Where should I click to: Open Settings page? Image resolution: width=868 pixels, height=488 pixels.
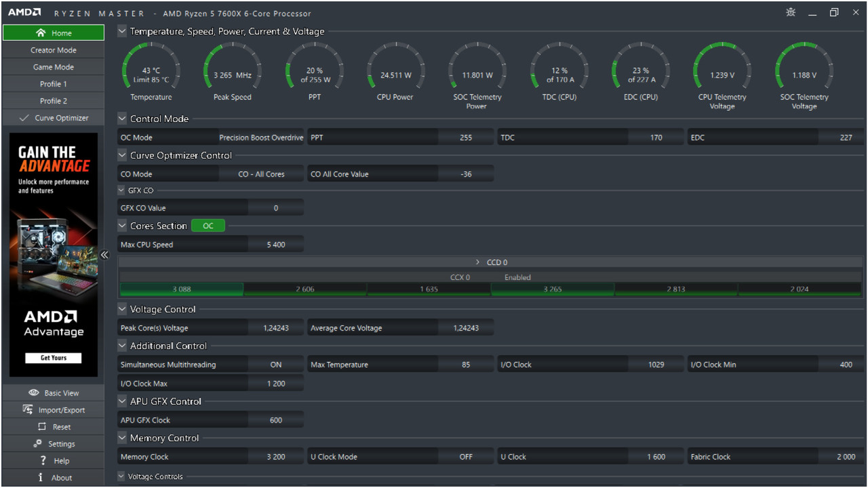(54, 444)
